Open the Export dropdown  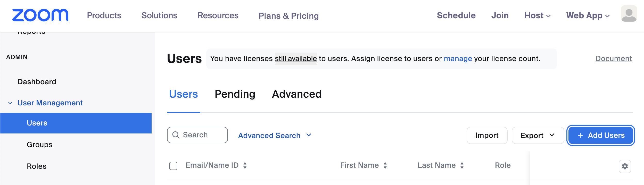538,135
